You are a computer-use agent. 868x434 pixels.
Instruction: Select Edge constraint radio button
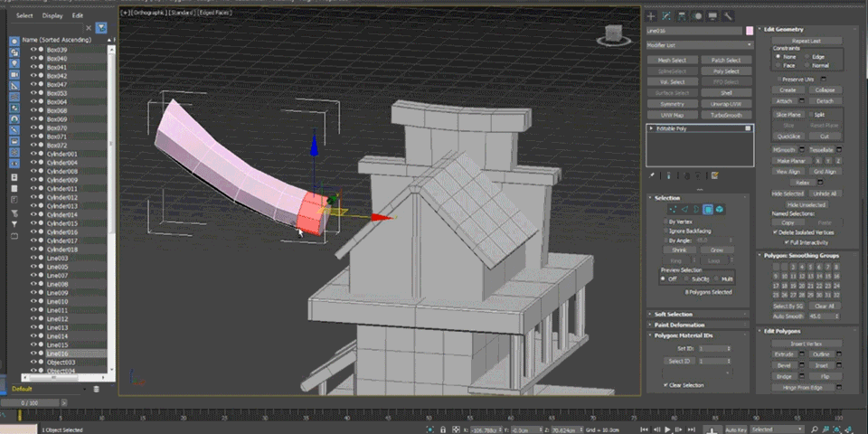(807, 57)
